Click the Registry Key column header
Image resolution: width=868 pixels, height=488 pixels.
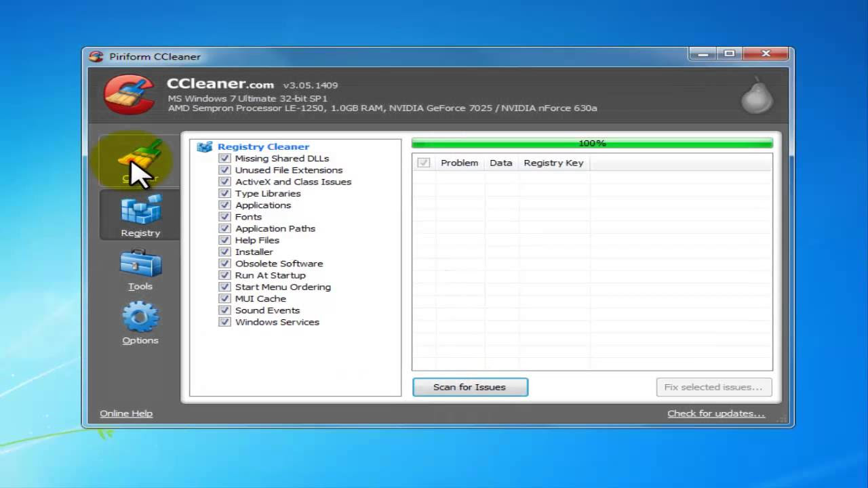[x=553, y=163]
